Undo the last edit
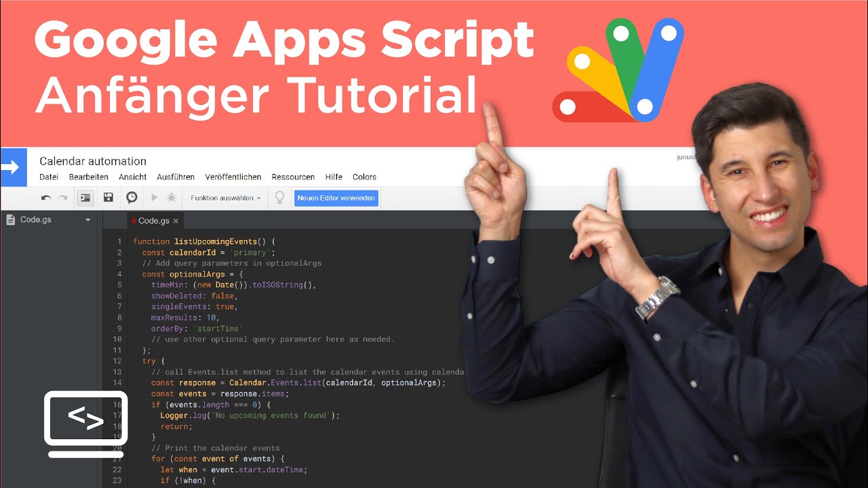 45,198
